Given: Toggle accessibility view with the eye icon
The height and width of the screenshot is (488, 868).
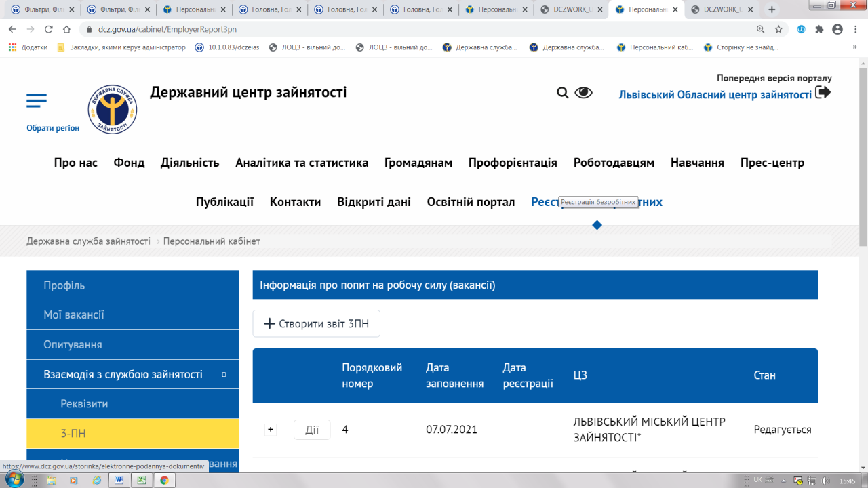Looking at the screenshot, I should coord(583,93).
